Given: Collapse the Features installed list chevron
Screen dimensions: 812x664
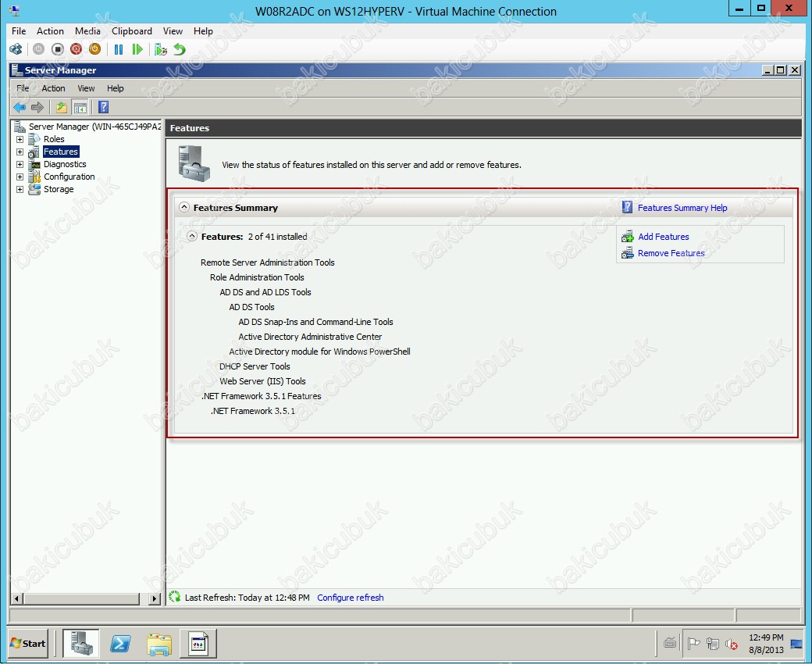Looking at the screenshot, I should [191, 236].
